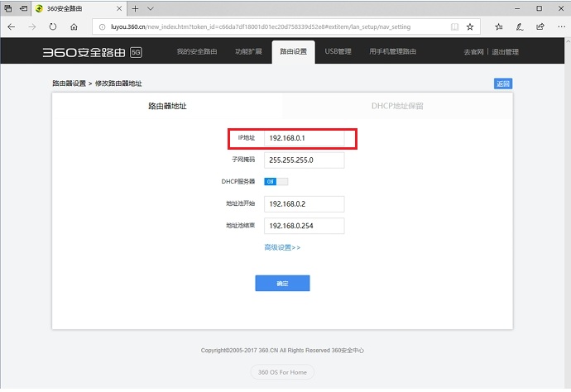Open reading view icon in address bar
This screenshot has width=571, height=392.
click(x=454, y=26)
